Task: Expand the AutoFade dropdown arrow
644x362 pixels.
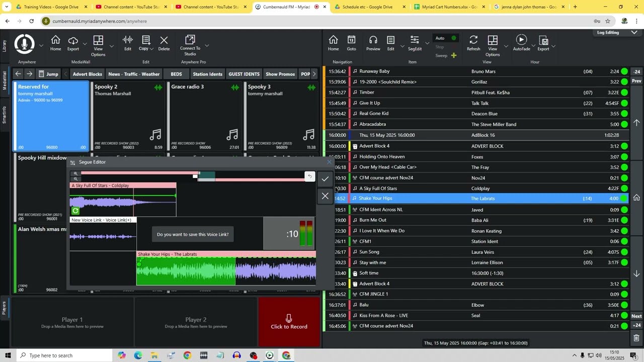Action: pos(534,46)
